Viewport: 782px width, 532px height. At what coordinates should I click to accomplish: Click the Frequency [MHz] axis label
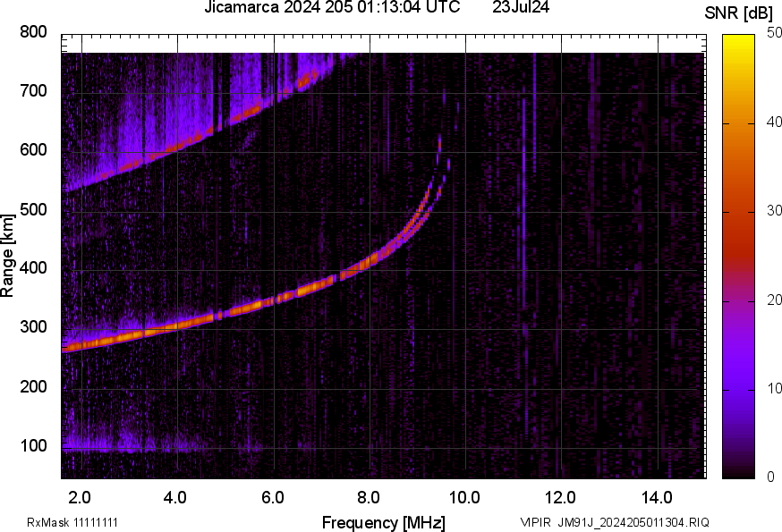point(383,522)
